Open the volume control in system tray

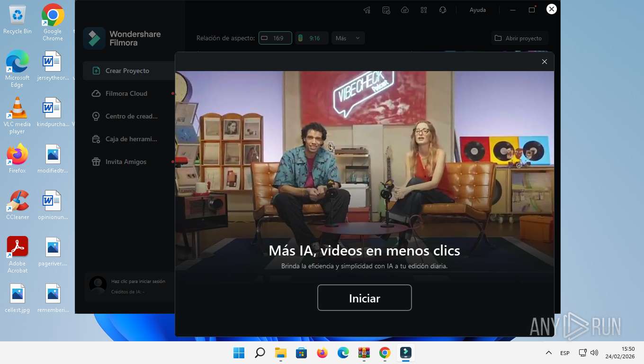[x=594, y=353]
